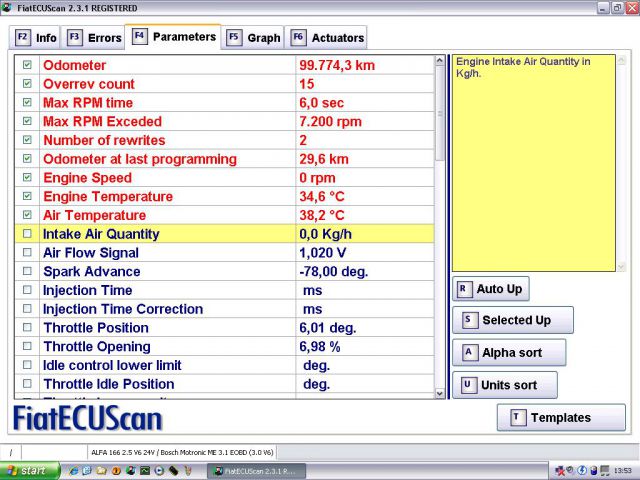
Task: Open the Actuators tab
Action: pos(326,38)
